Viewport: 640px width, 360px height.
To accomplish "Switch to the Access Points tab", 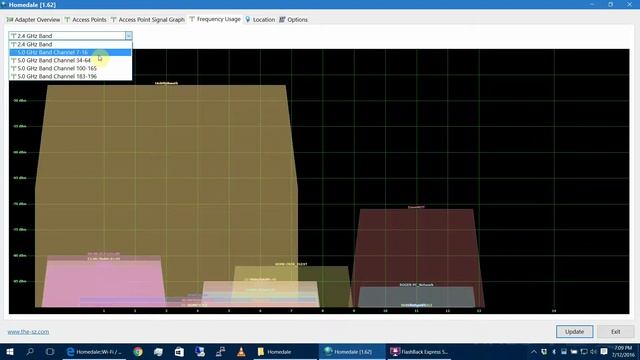I will click(x=86, y=20).
